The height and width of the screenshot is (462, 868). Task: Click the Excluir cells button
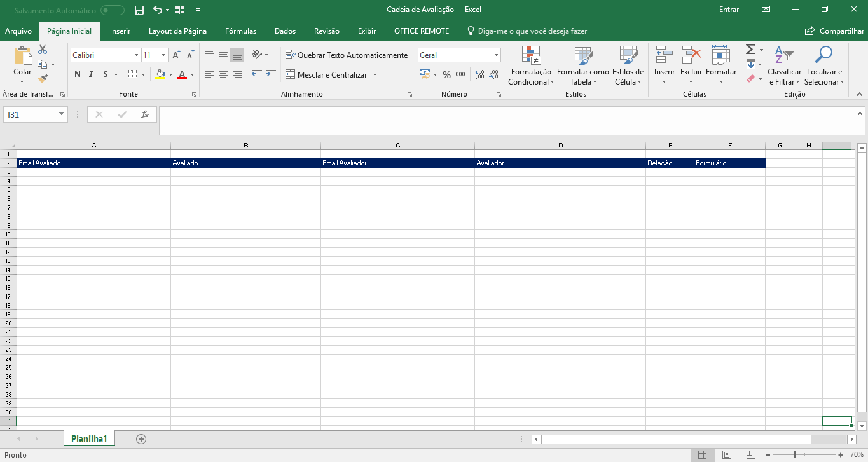coord(691,65)
